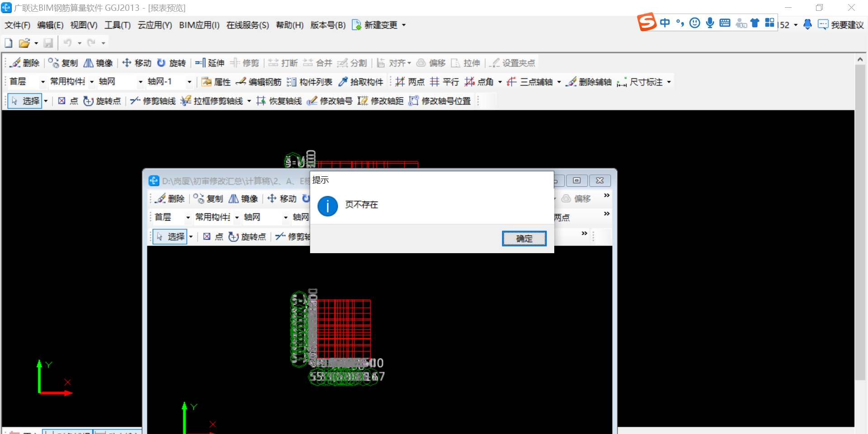This screenshot has height=434, width=868.
Task: Open the 编辑(E) menu
Action: pyautogui.click(x=50, y=25)
